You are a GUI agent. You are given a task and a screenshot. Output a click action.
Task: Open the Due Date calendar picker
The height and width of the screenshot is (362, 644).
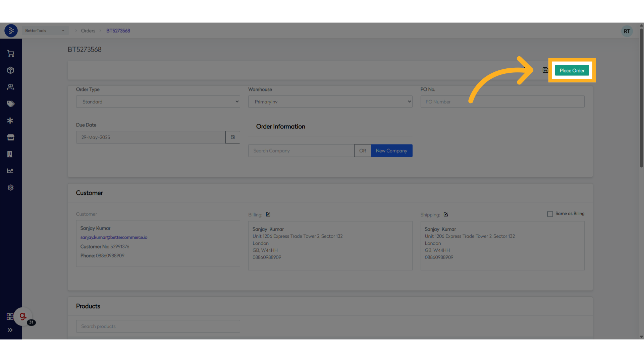233,137
